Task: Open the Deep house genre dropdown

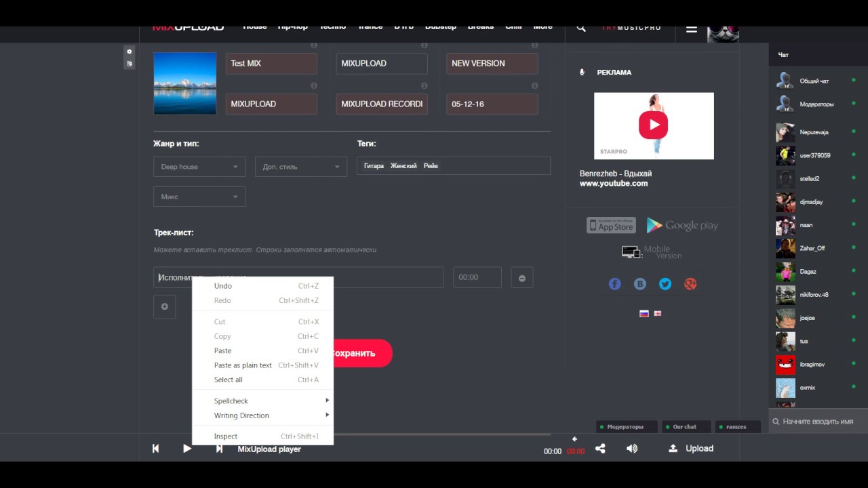Action: tap(199, 167)
